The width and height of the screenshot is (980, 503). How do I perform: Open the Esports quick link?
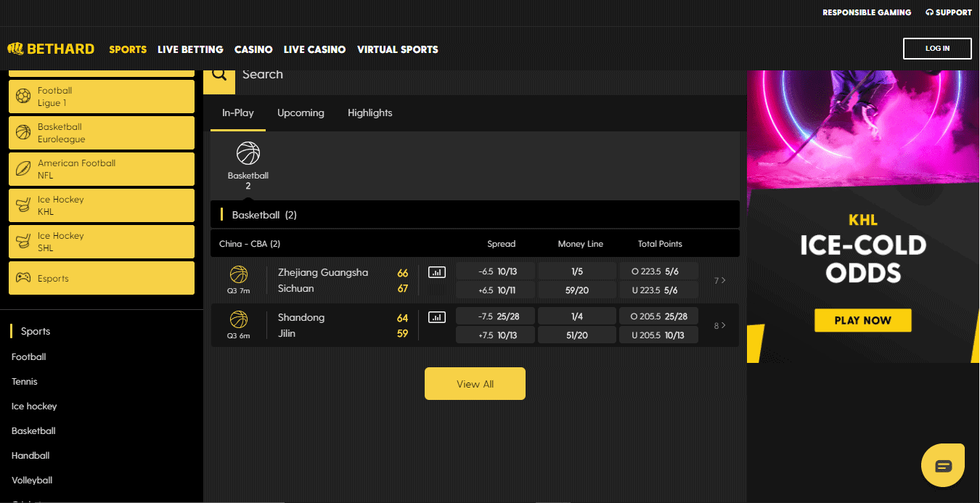102,278
